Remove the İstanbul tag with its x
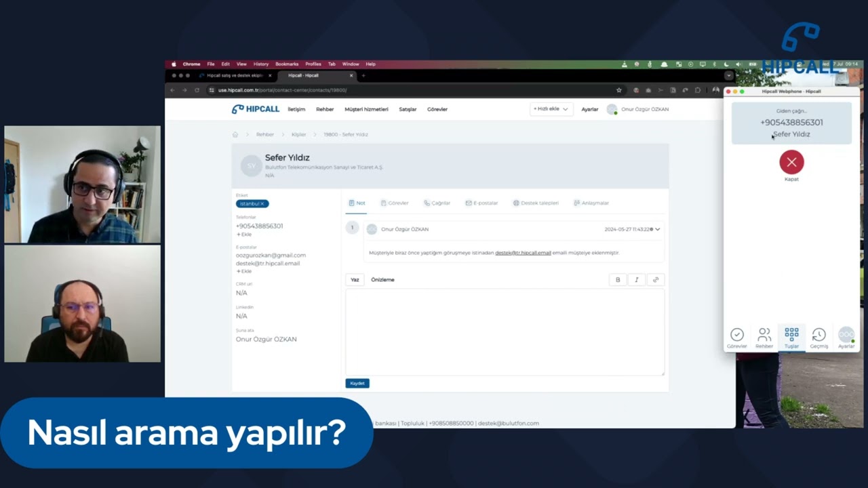Screen dimensions: 868x488 262,204
